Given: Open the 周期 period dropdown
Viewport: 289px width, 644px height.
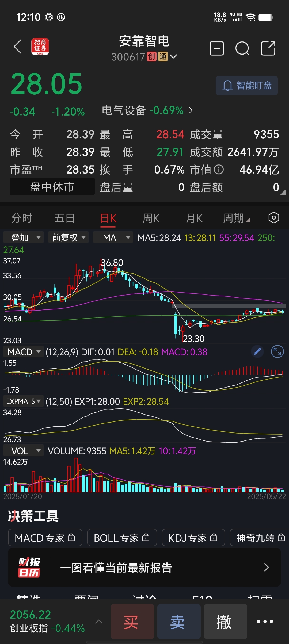Looking at the screenshot, I should point(237,218).
